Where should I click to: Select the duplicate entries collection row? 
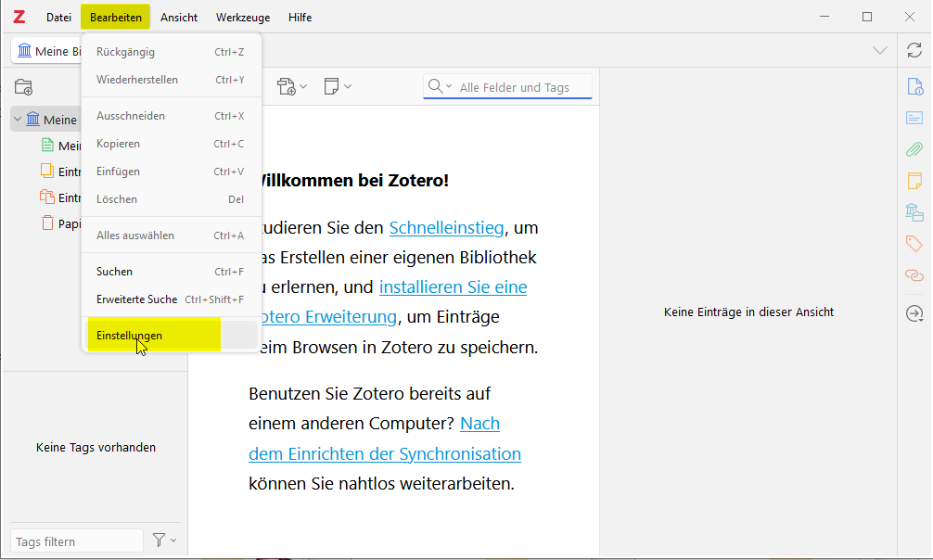(59, 172)
